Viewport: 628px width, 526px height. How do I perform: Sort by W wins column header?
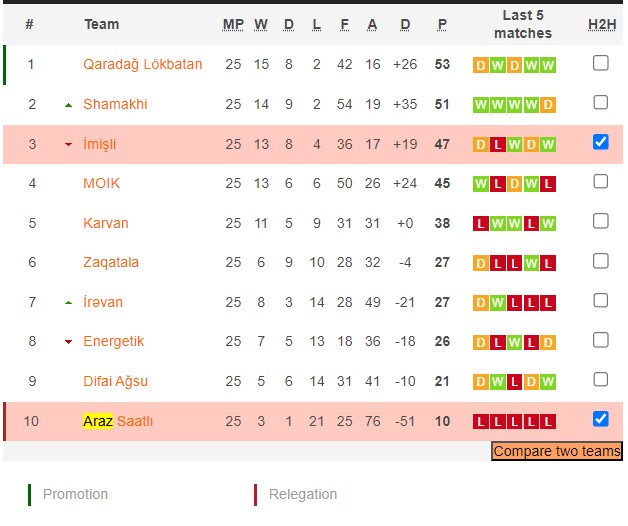(261, 24)
